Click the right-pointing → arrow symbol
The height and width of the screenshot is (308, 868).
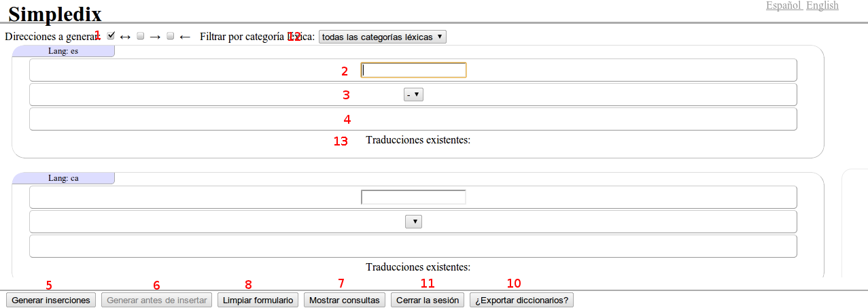coord(155,37)
